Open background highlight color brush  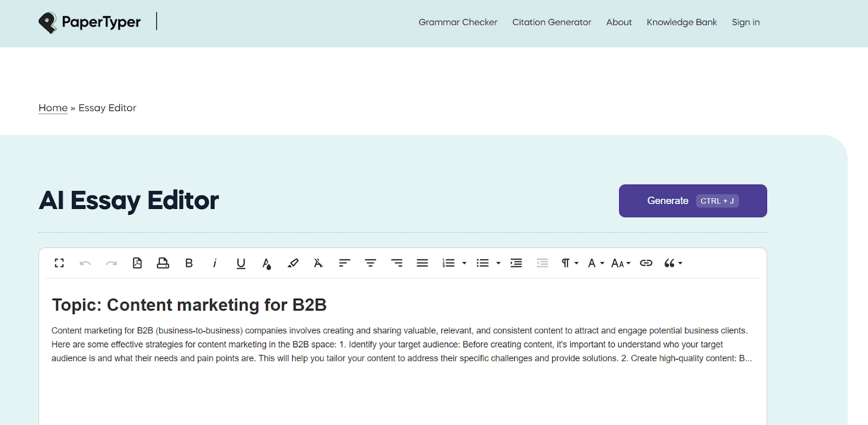point(293,263)
